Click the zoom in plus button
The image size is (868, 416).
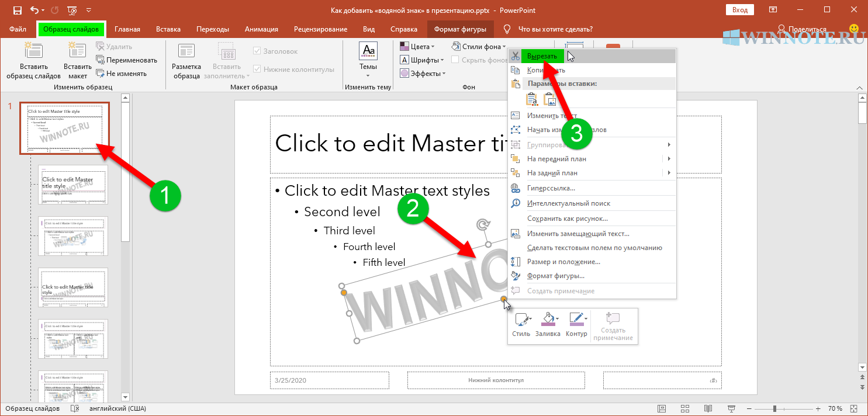click(818, 408)
